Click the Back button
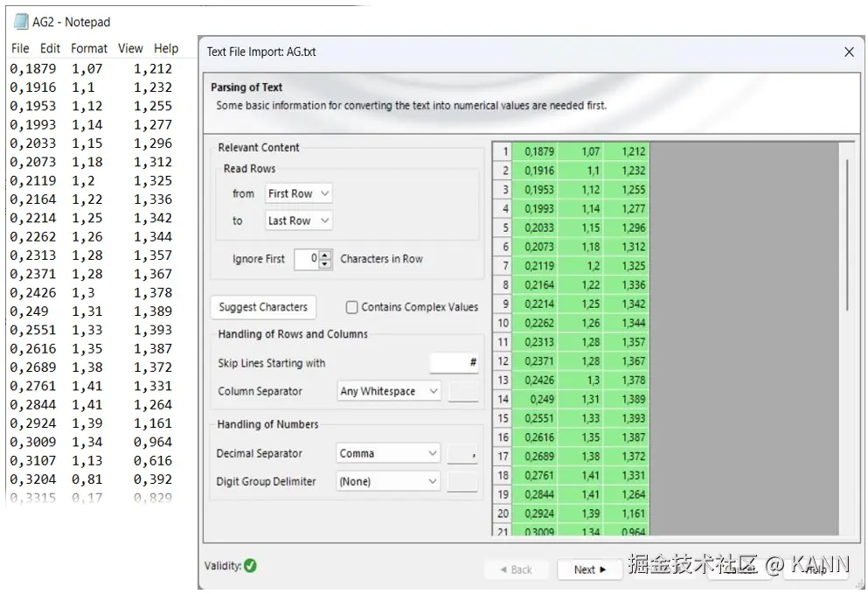The height and width of the screenshot is (594, 868). 516,570
